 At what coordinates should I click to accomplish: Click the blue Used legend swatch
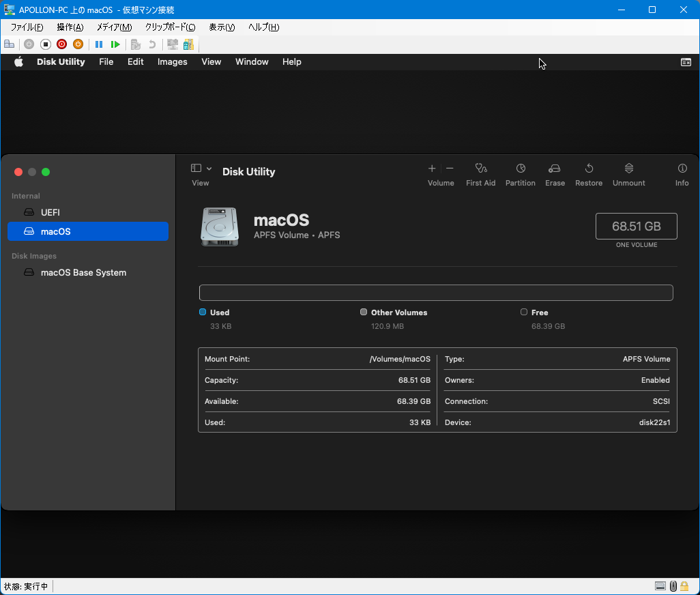click(203, 312)
